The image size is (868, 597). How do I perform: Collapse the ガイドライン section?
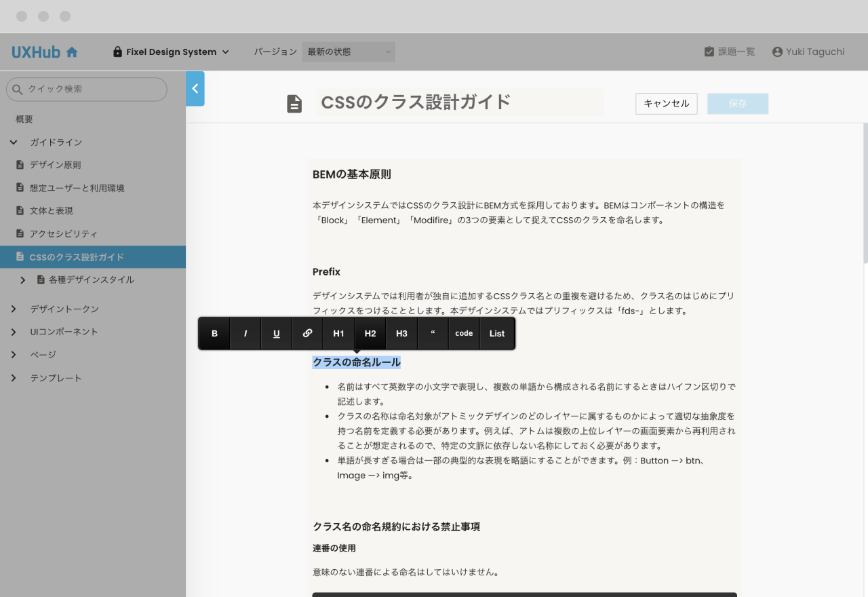14,142
